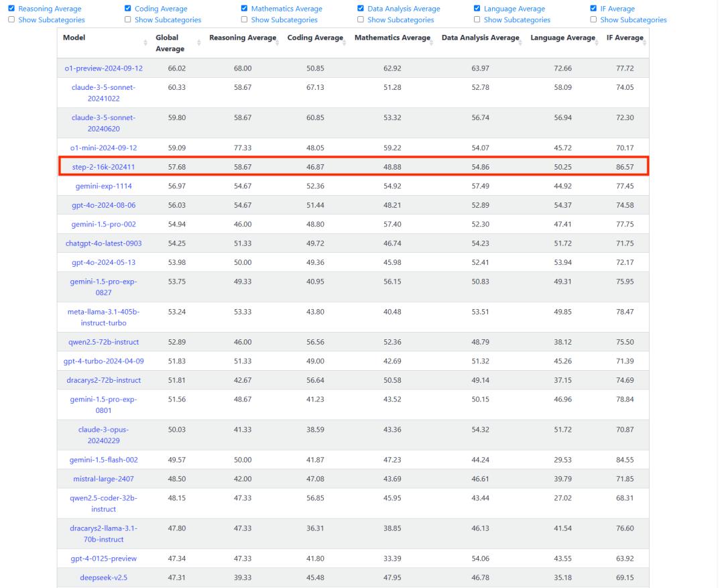The width and height of the screenshot is (724, 588).
Task: Uncheck the IF Average checkbox
Action: coord(594,9)
